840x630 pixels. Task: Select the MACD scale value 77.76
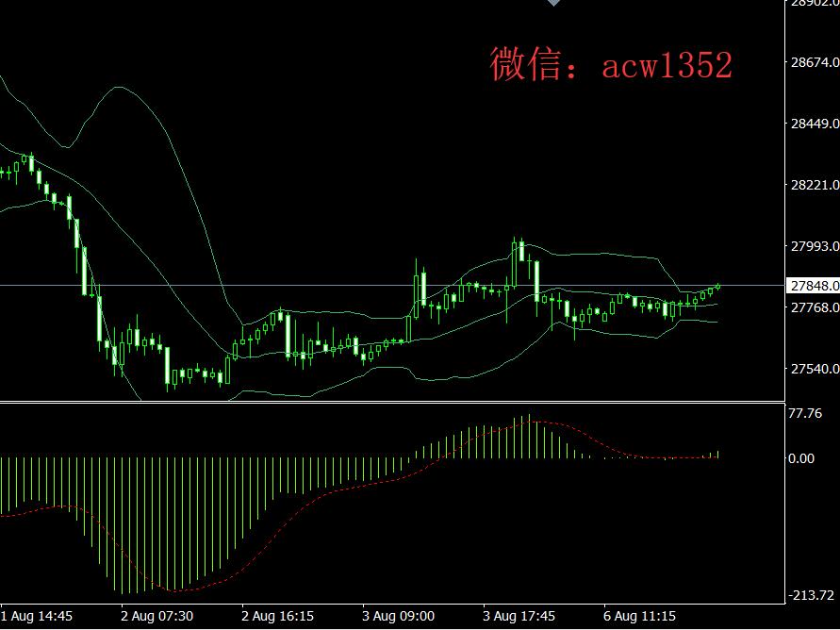(x=805, y=413)
